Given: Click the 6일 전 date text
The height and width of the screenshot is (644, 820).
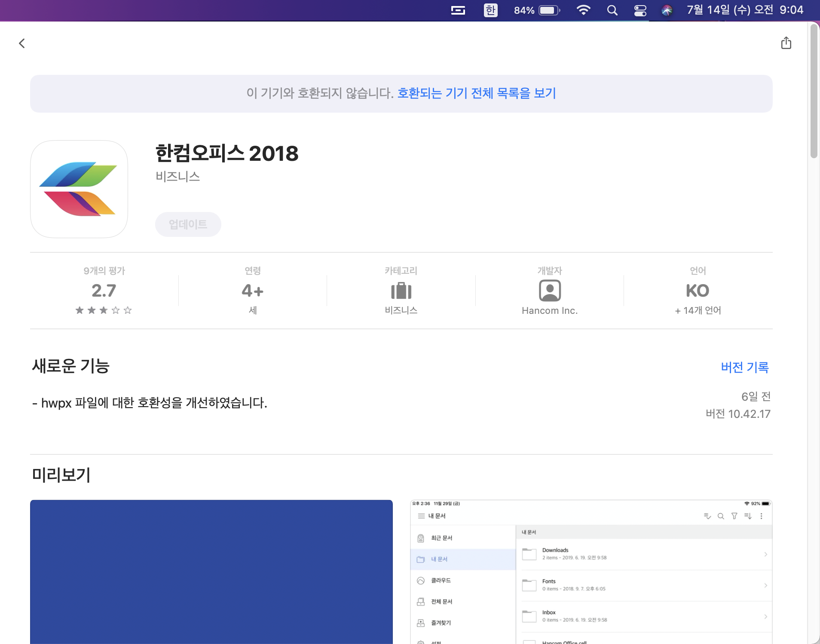Looking at the screenshot, I should (756, 396).
